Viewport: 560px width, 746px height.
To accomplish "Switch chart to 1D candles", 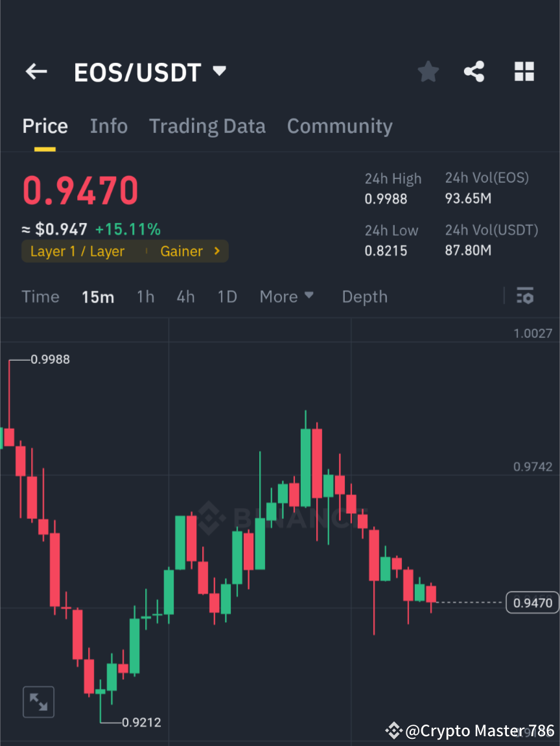I will [227, 296].
